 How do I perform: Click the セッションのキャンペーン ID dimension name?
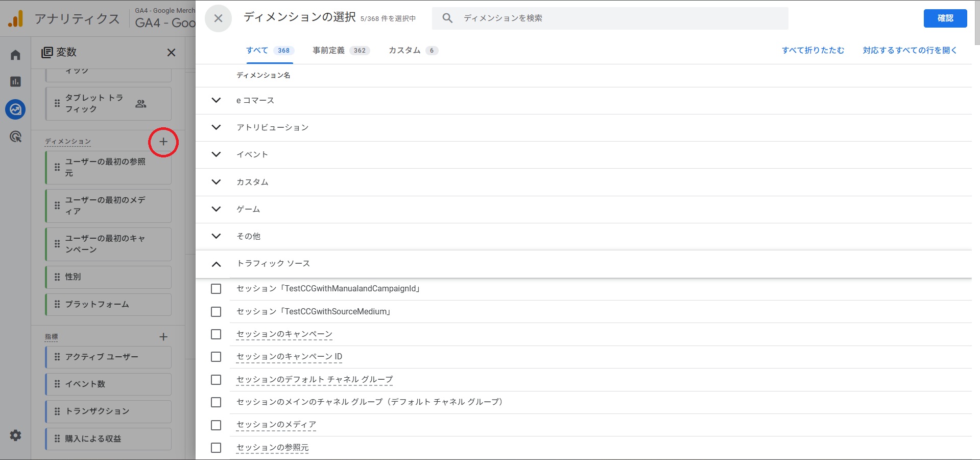(289, 357)
